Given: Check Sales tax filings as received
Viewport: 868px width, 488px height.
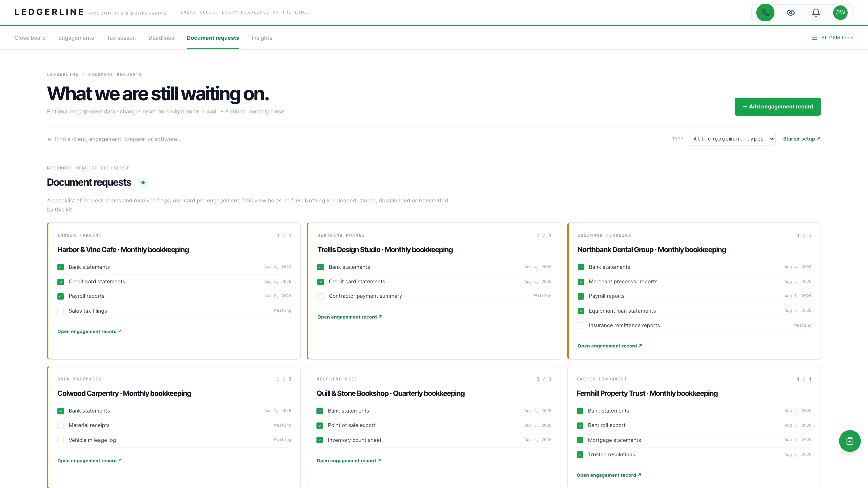Looking at the screenshot, I should [61, 311].
